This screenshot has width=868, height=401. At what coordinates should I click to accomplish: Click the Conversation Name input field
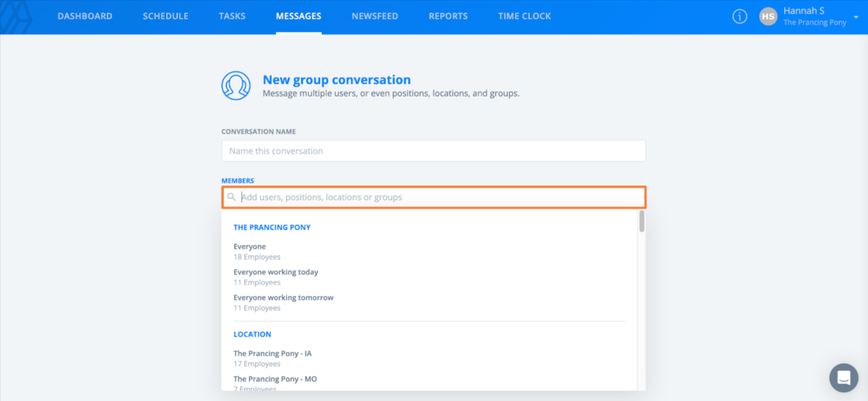433,151
